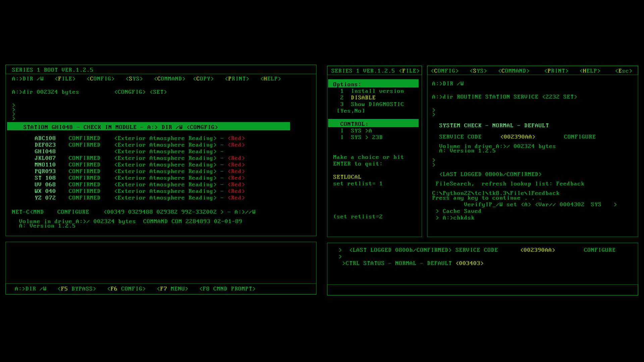Screen dimensions: 644x362
Task: Click the highlighted STATION GHI048 header bar
Action: pos(148,127)
